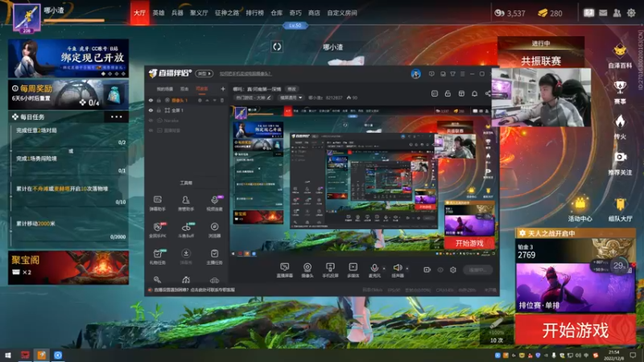Move 摄像头 1 source down

pyautogui.click(x=214, y=100)
